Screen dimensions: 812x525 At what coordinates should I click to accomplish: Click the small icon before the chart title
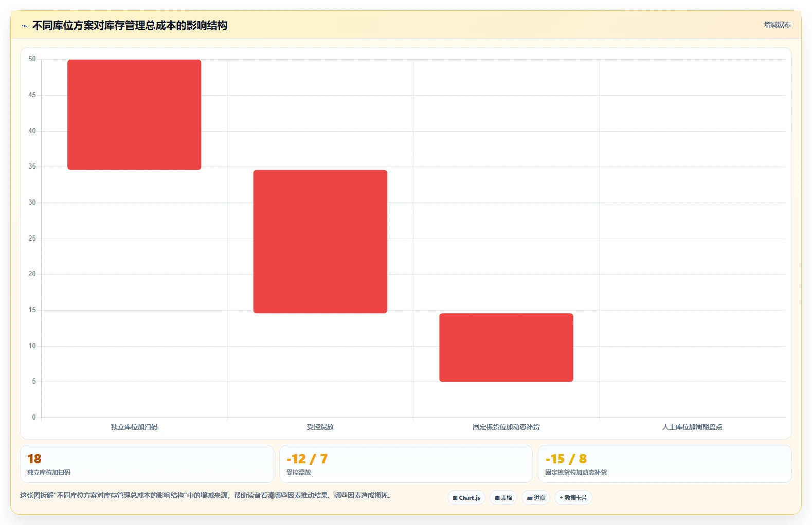pyautogui.click(x=24, y=26)
